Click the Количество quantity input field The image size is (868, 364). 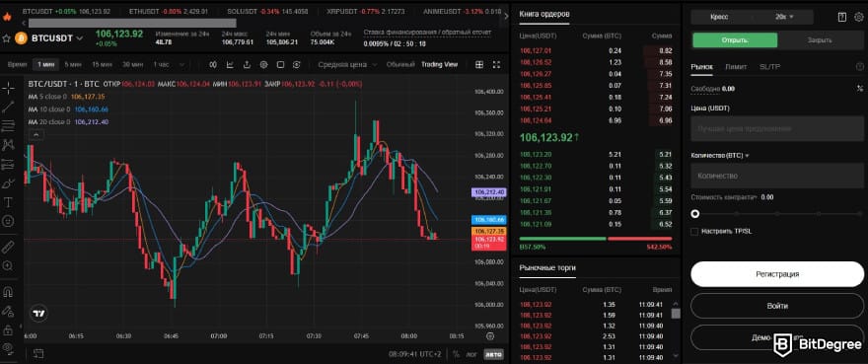777,176
